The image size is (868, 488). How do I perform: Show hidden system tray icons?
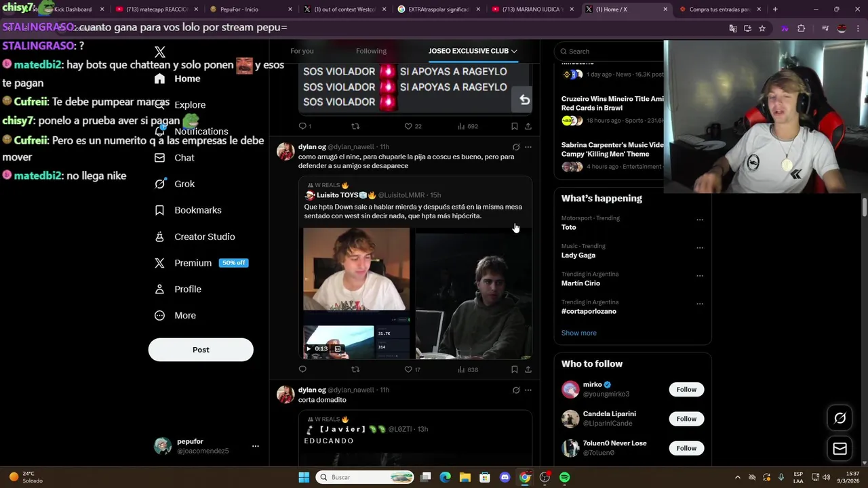(x=737, y=477)
